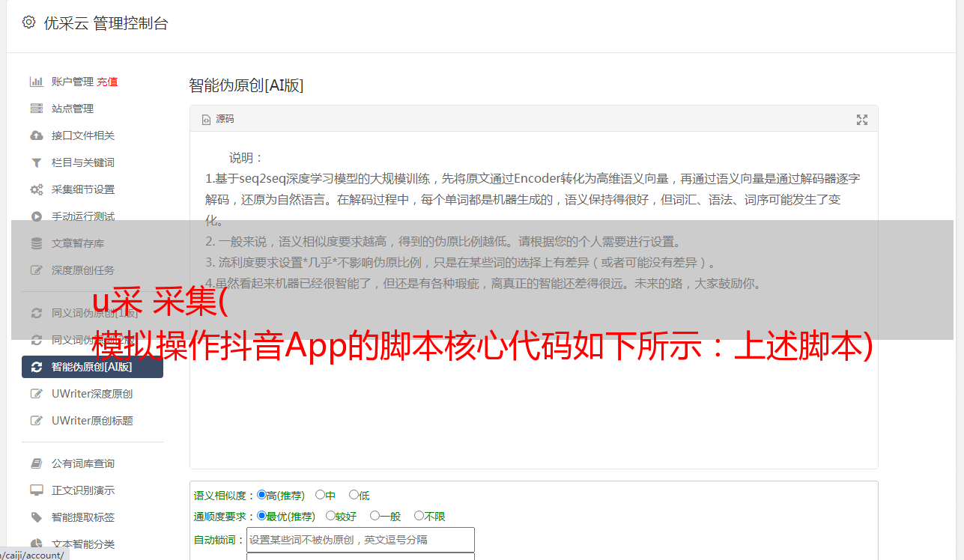Select 低 for 语义相似度
Viewport: 964px width, 560px height.
coord(354,495)
